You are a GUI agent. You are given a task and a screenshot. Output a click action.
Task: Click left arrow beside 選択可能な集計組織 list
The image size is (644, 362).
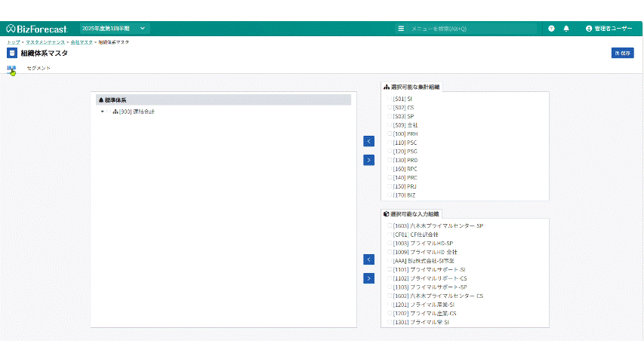368,141
